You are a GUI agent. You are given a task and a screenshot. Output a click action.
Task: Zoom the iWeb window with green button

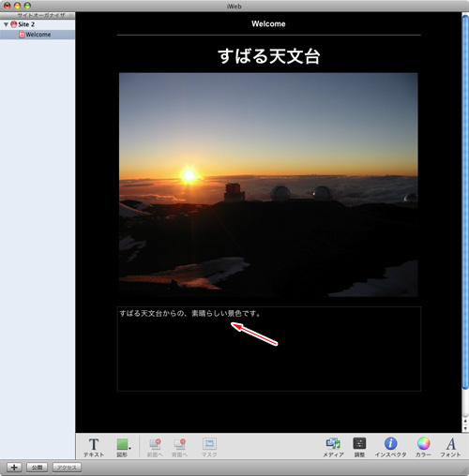tap(27, 6)
